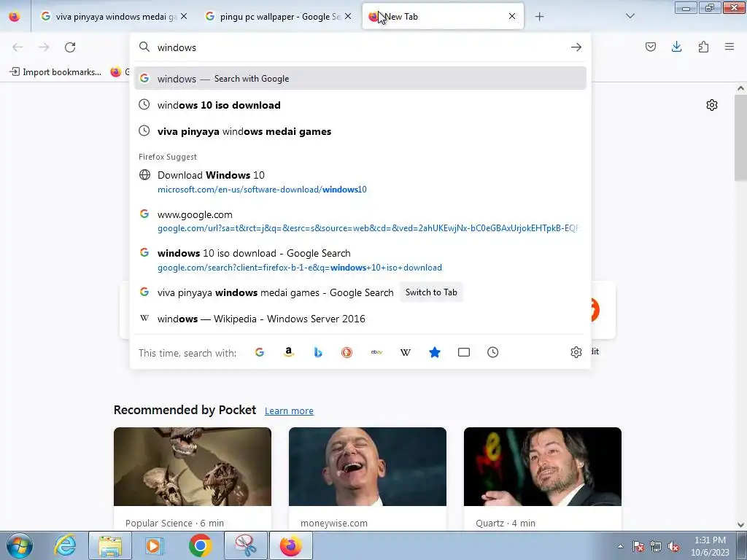Viewport: 747px width, 560px height.
Task: Open the Firefox application menu
Action: click(729, 47)
